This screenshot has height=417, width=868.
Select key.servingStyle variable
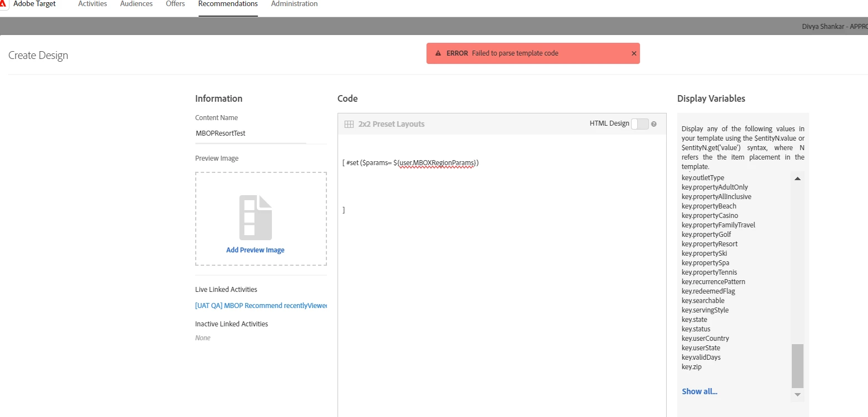click(x=705, y=310)
